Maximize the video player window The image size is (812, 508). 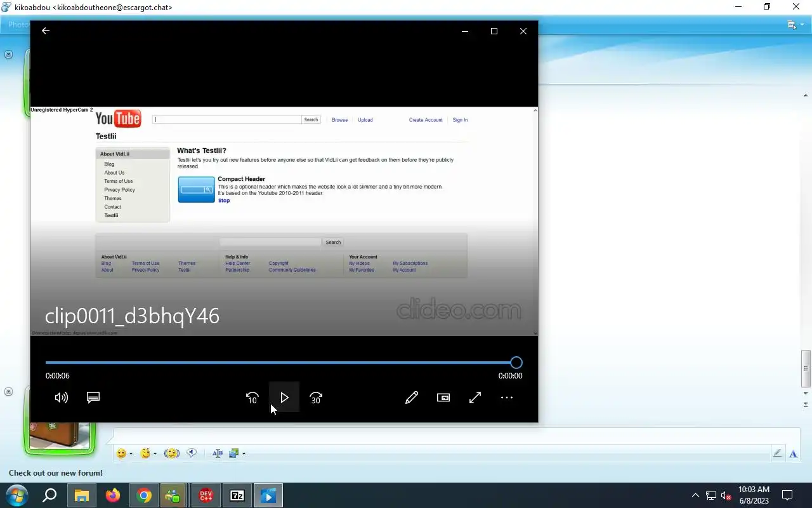[494, 31]
